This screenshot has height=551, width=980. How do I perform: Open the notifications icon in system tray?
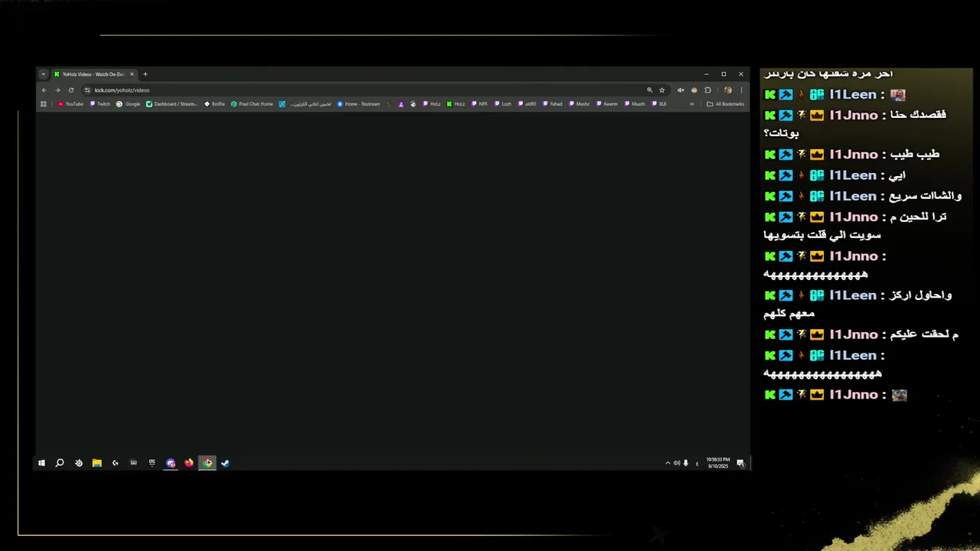pos(740,463)
